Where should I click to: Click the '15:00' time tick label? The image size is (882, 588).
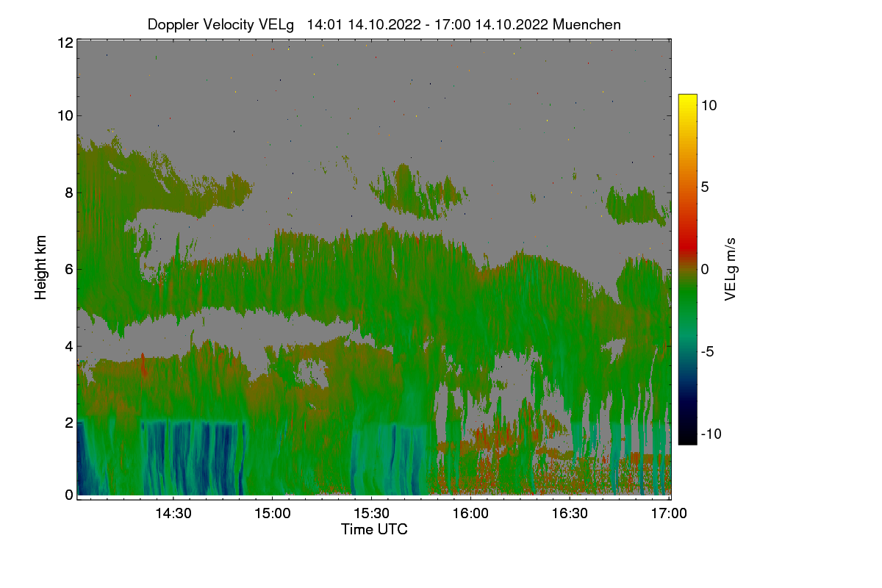point(272,513)
